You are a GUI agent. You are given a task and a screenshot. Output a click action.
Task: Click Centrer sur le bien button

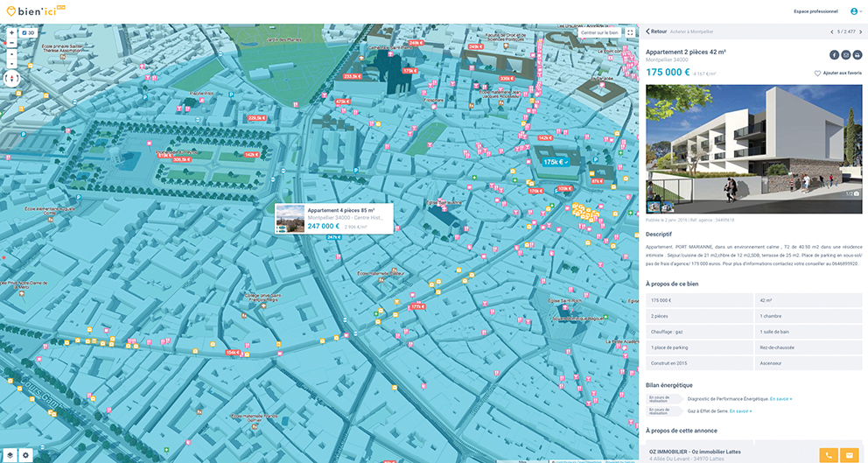(599, 32)
